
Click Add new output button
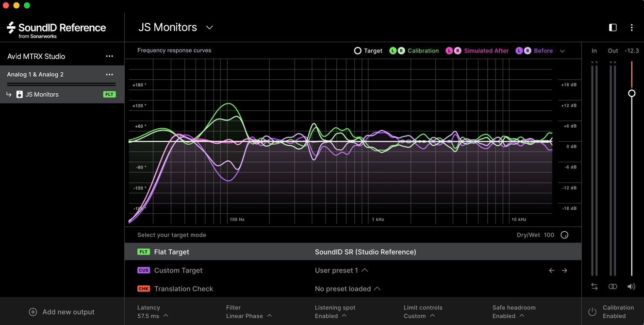62,312
